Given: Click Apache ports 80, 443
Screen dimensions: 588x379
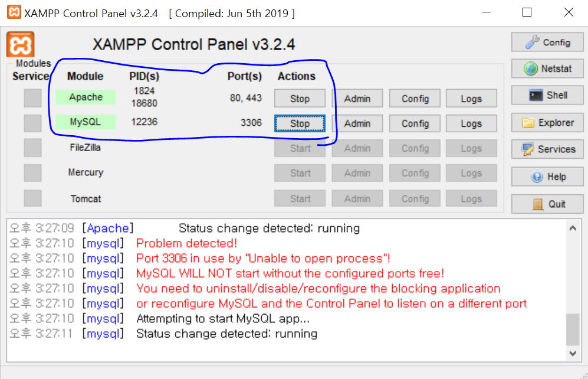Looking at the screenshot, I should coord(245,98).
